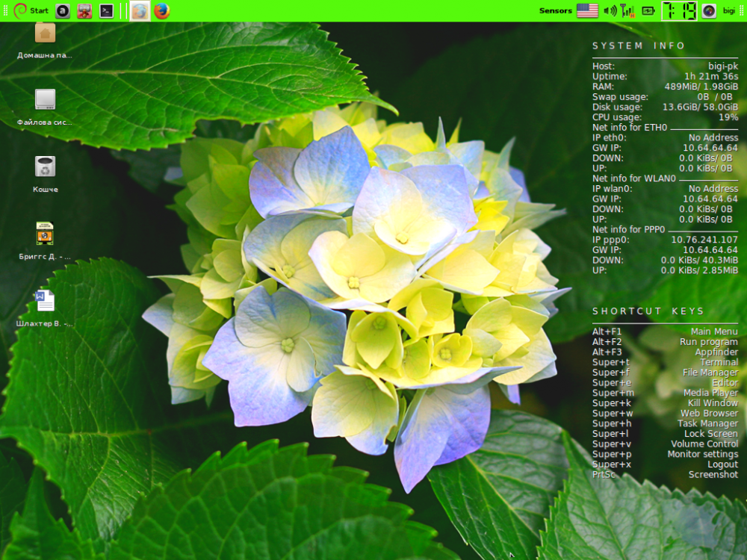Screen dimensions: 747x560
Task: Click the PPP0 download total '40.3MiB'
Action: (719, 260)
